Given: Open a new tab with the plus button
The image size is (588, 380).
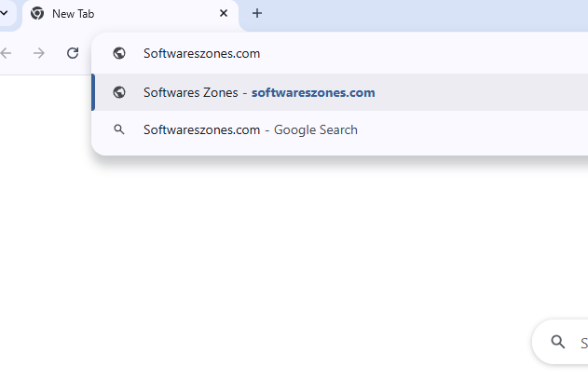Looking at the screenshot, I should (x=257, y=14).
